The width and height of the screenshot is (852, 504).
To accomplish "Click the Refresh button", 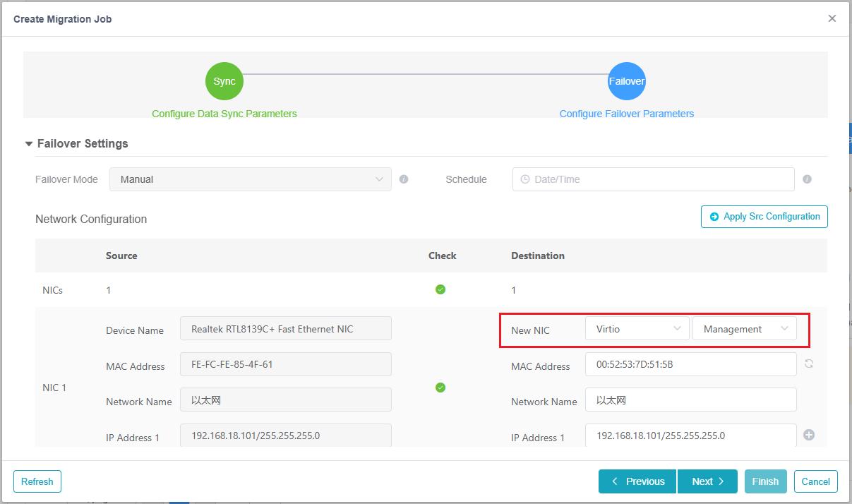I will [x=37, y=481].
